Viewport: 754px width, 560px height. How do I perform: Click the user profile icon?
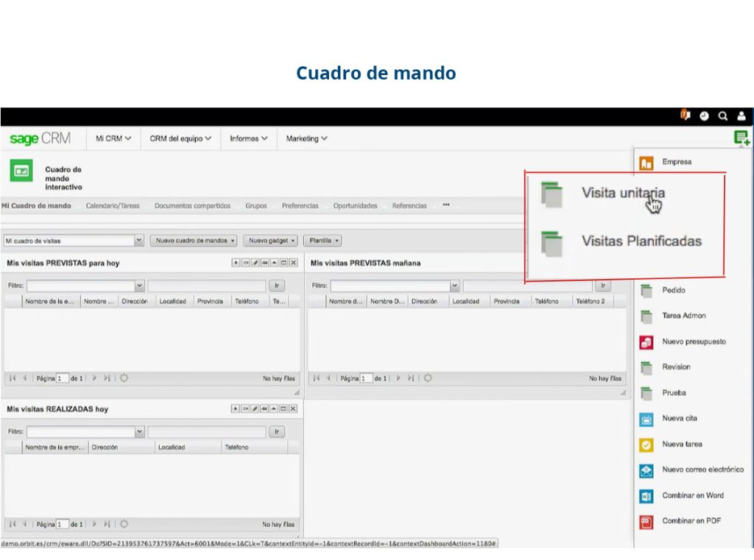(741, 116)
